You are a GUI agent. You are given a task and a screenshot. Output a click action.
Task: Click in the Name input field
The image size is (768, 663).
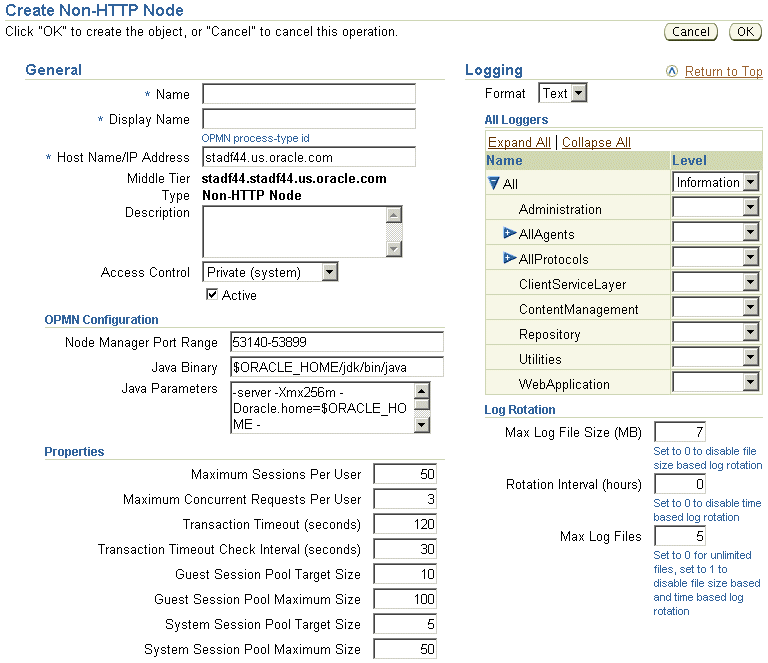click(x=308, y=94)
